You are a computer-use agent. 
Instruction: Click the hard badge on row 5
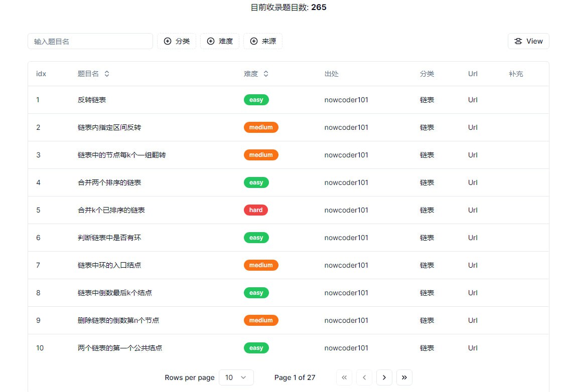point(255,210)
